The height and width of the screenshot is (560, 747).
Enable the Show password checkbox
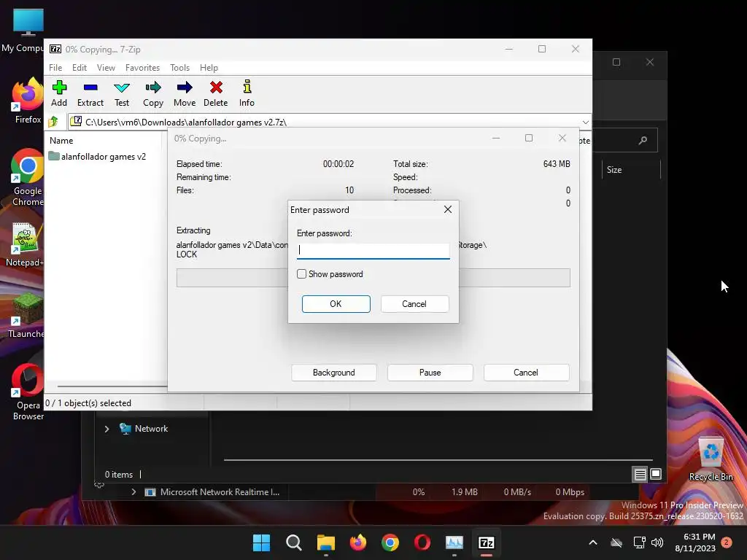(x=301, y=274)
